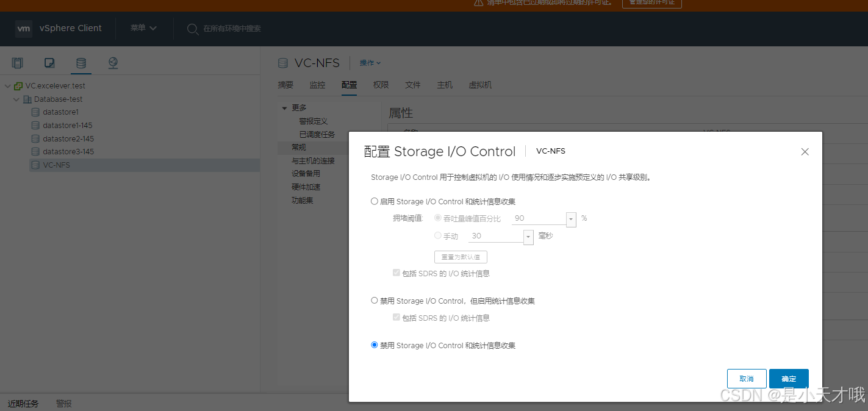The height and width of the screenshot is (411, 868).
Task: Click 确定 button
Action: [789, 379]
